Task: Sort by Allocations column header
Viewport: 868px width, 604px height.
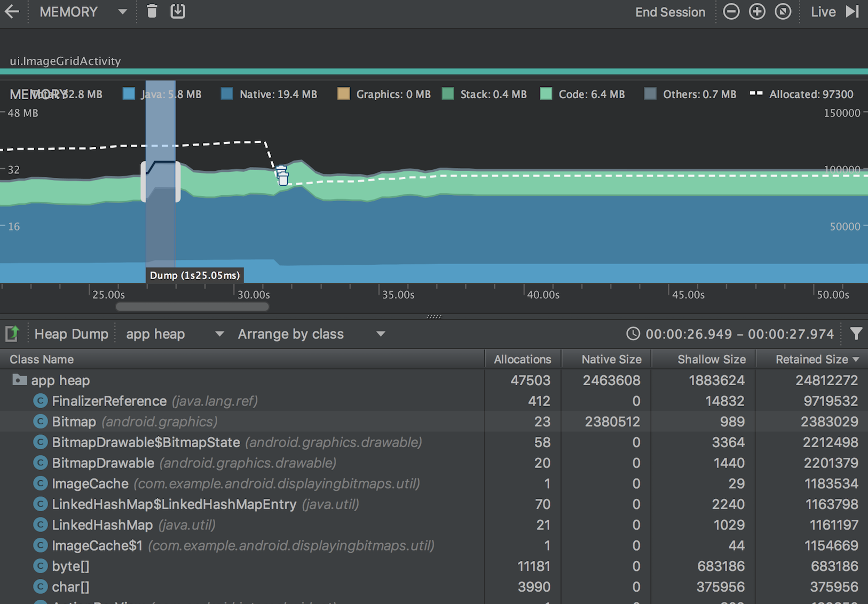Action: [523, 359]
